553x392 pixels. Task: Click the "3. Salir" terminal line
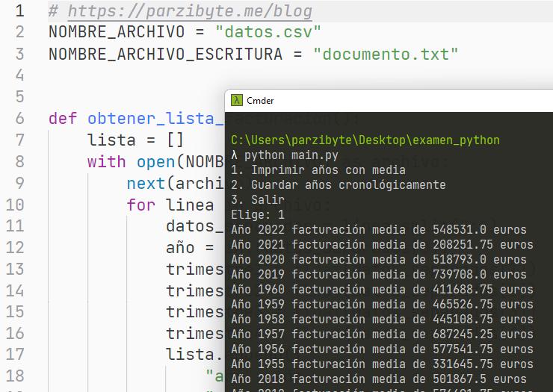click(257, 200)
